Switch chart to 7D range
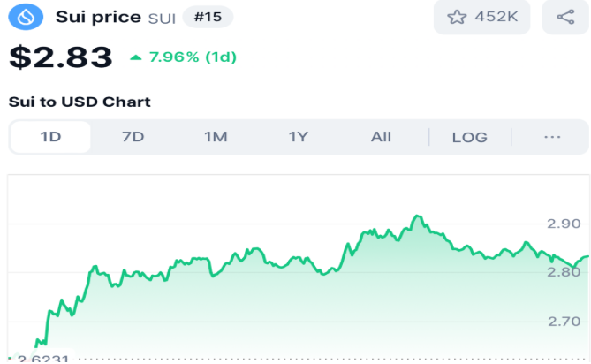Screen dimensions: 591x364 (133, 137)
